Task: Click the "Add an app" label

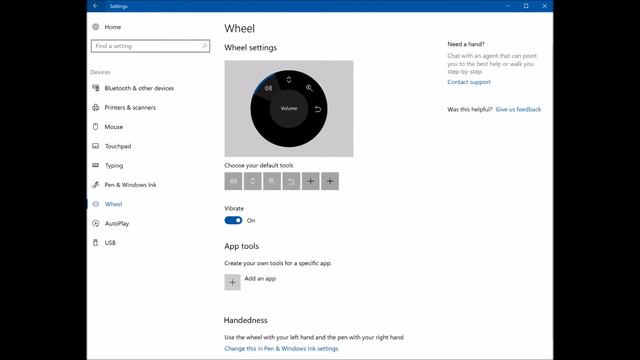Action: coord(260,278)
